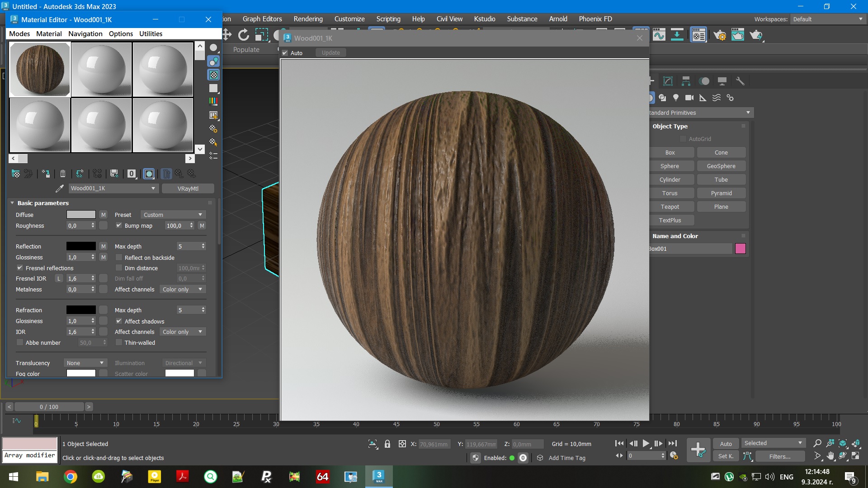This screenshot has height=488, width=868.
Task: Select the Get Material icon
Action: click(16, 174)
